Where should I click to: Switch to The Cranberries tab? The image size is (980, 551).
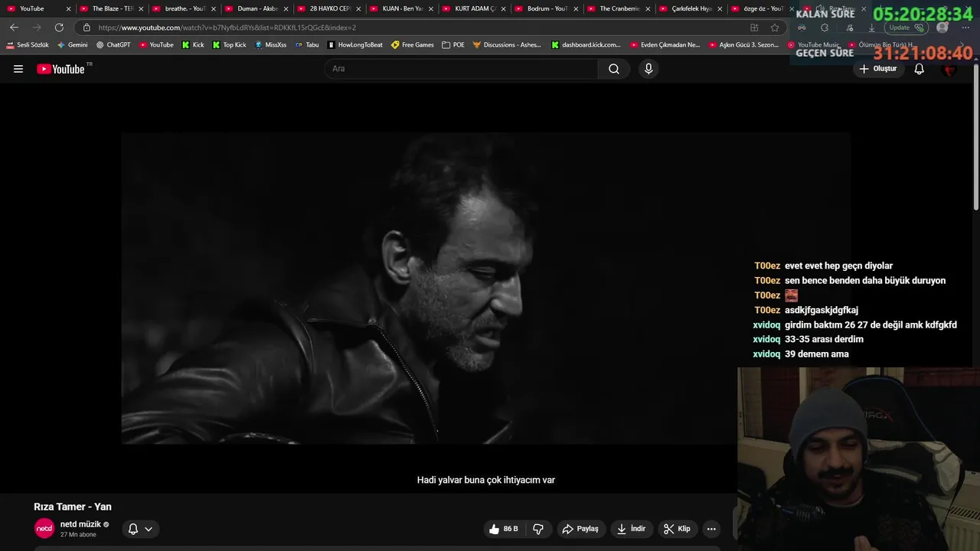pos(620,8)
